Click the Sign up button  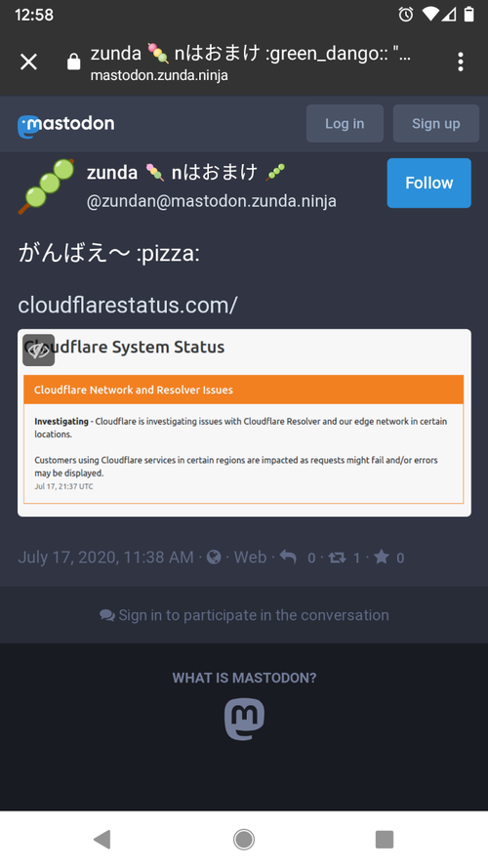(436, 123)
